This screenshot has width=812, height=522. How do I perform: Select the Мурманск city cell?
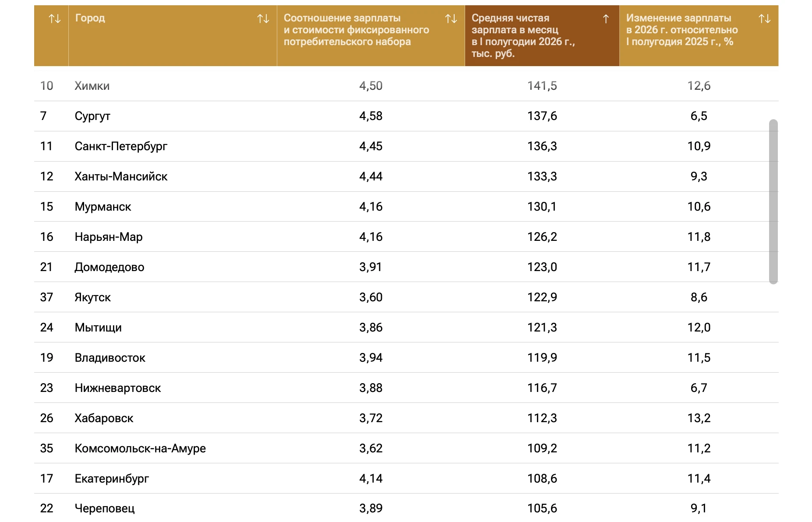[x=103, y=207]
